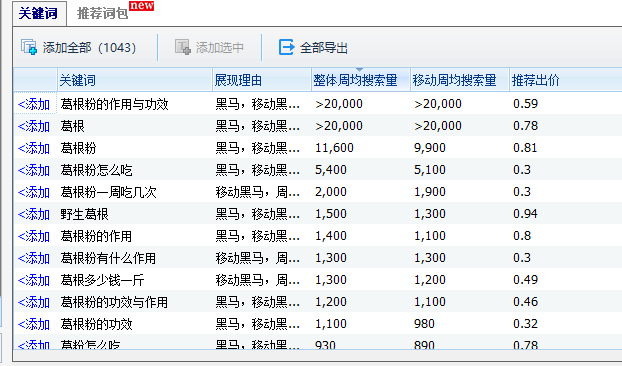Click 展现理由 cell for 葛根粉的作用
This screenshot has width=622, height=366.
(x=257, y=236)
